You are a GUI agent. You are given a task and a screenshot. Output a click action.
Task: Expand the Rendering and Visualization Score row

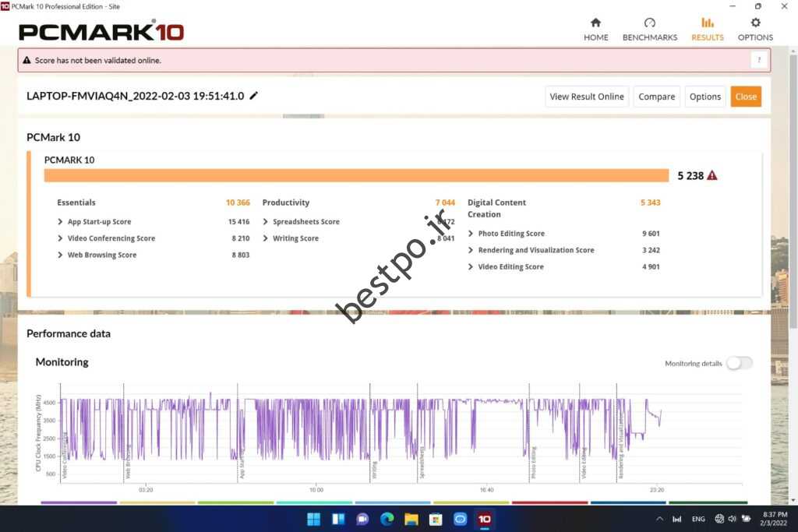[x=470, y=250]
